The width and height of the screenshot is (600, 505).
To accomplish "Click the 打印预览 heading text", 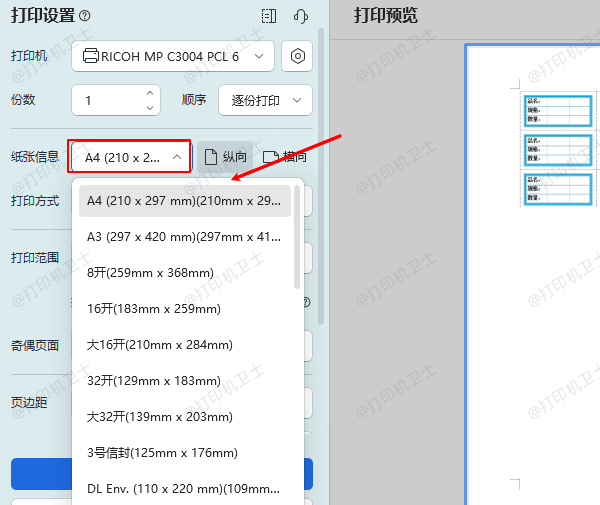I will (385, 16).
